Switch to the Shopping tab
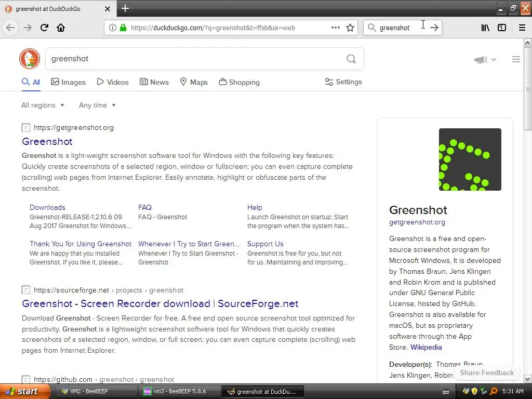The width and height of the screenshot is (532, 399). pos(239,82)
